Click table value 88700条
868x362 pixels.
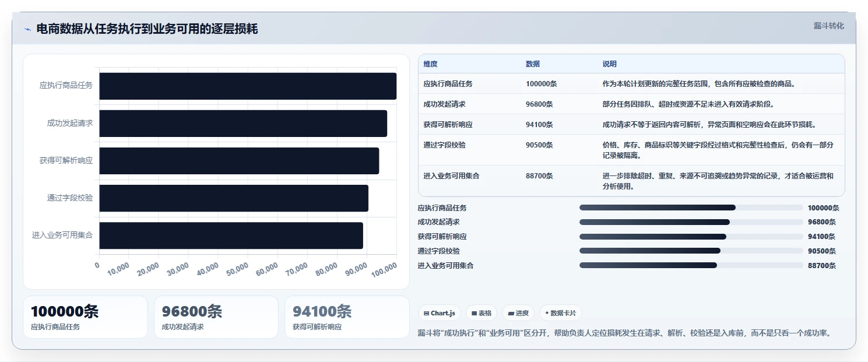point(540,175)
